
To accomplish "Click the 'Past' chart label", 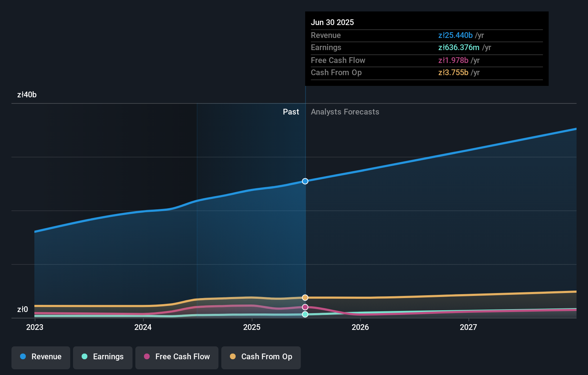I will point(291,112).
